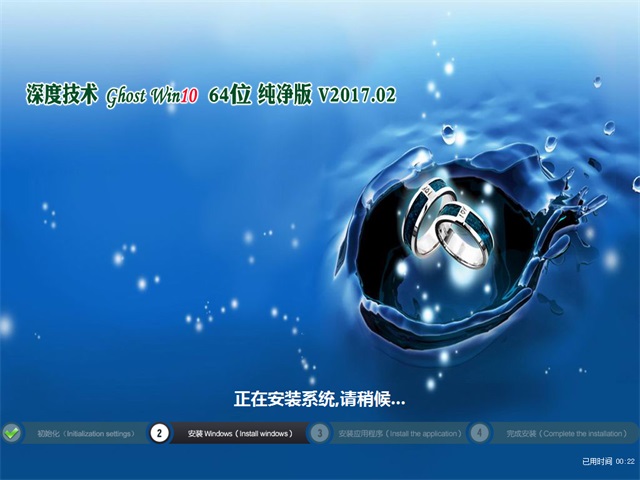Click the red "10" in Ghost Win10

click(188, 96)
